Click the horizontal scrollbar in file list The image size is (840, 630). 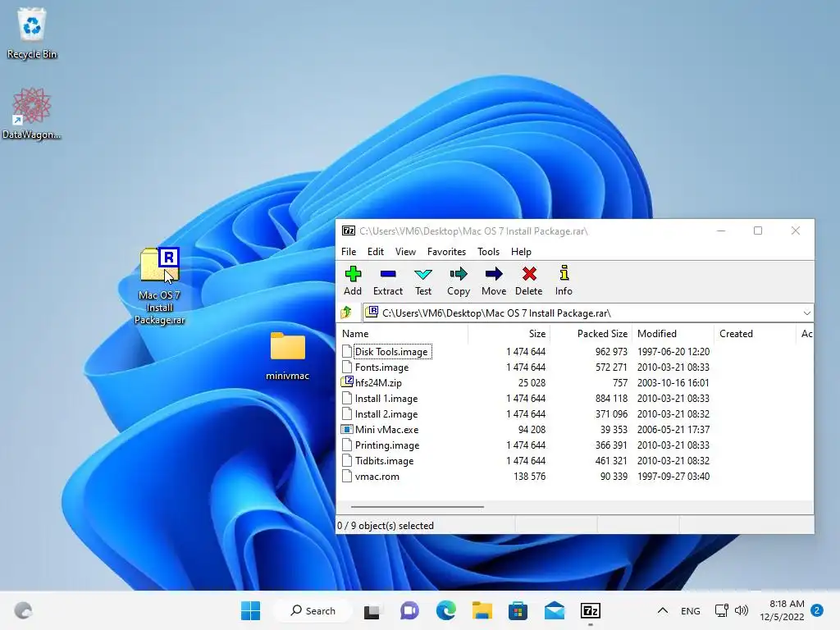418,506
